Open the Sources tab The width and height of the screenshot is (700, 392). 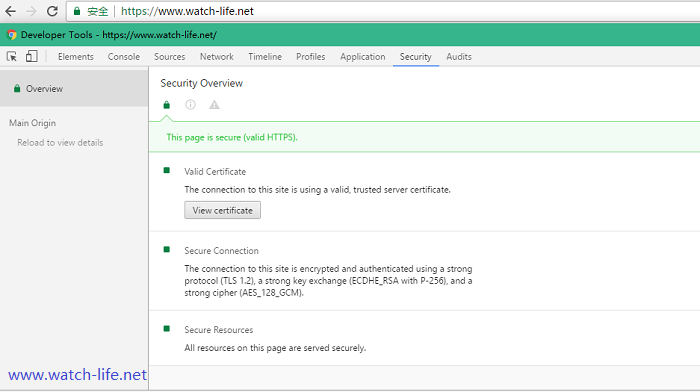point(170,57)
